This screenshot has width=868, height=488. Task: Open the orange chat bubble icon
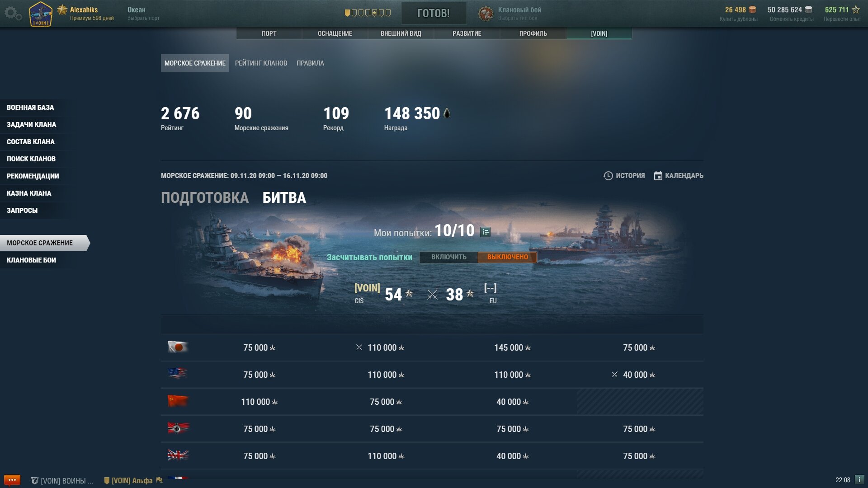click(x=12, y=480)
